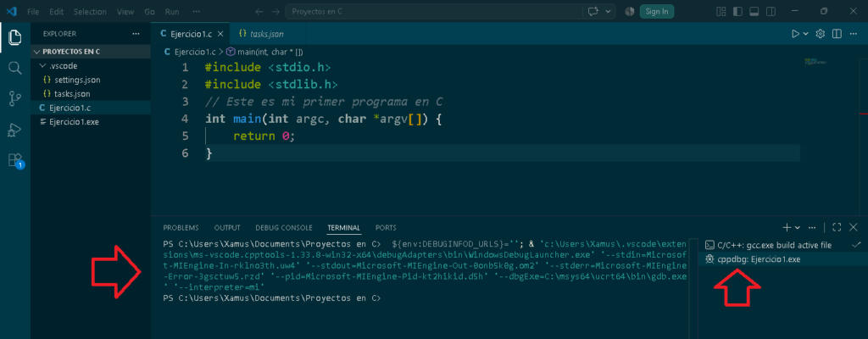The image size is (868, 339).
Task: Go forward with the right arrow
Action: [275, 11]
